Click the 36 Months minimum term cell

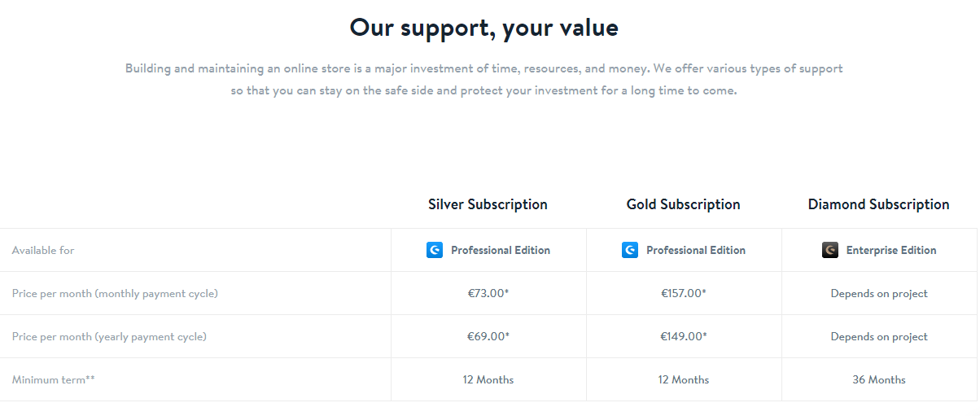(x=878, y=379)
